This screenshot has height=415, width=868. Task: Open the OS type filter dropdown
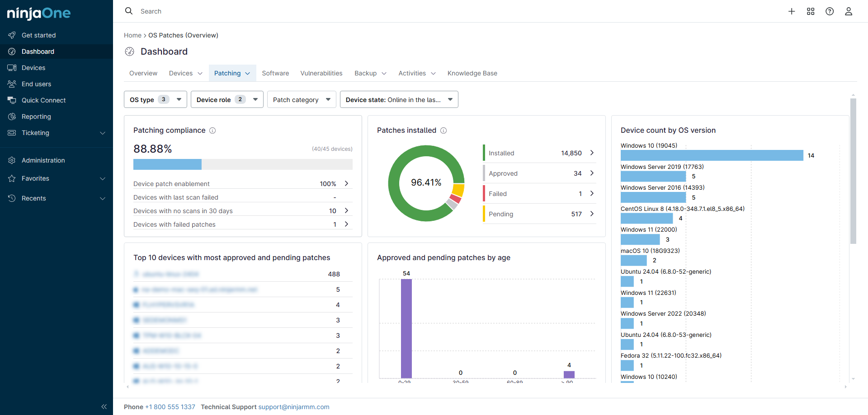coord(155,99)
